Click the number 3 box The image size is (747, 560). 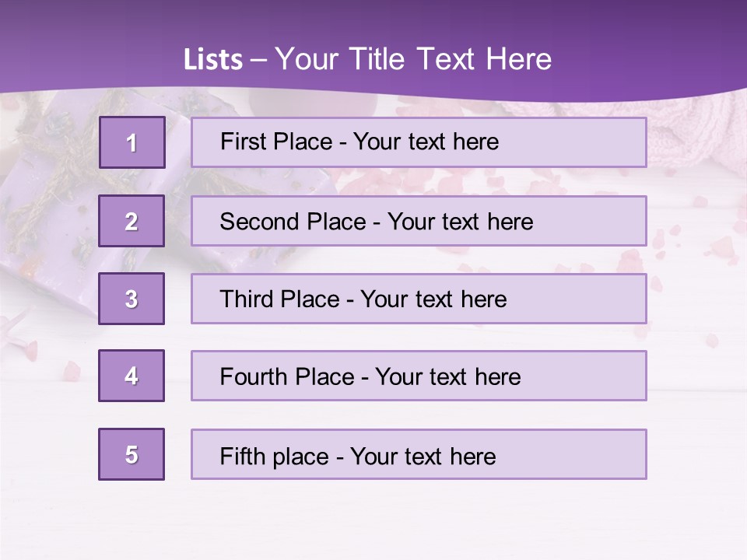tap(132, 299)
